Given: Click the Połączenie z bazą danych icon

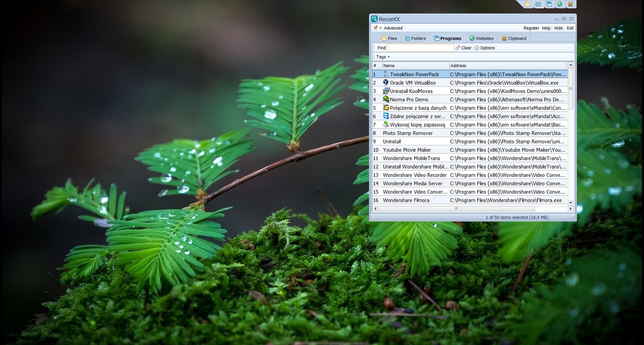Looking at the screenshot, I should 386,108.
